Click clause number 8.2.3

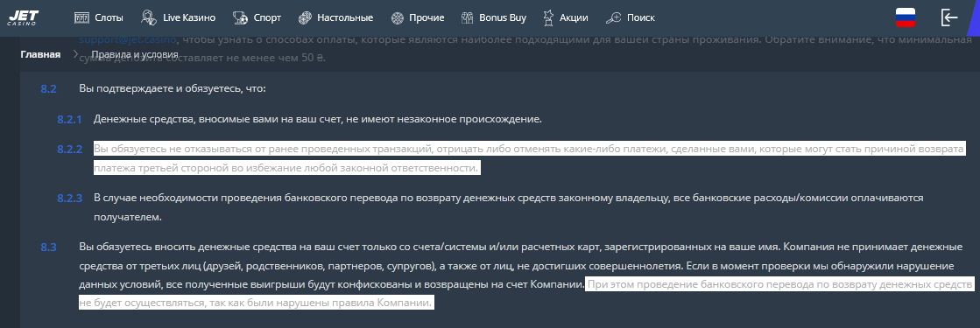click(69, 198)
